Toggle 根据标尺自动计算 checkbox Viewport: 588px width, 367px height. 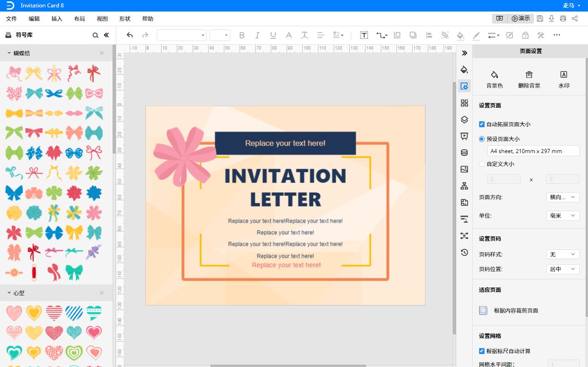[x=482, y=351]
